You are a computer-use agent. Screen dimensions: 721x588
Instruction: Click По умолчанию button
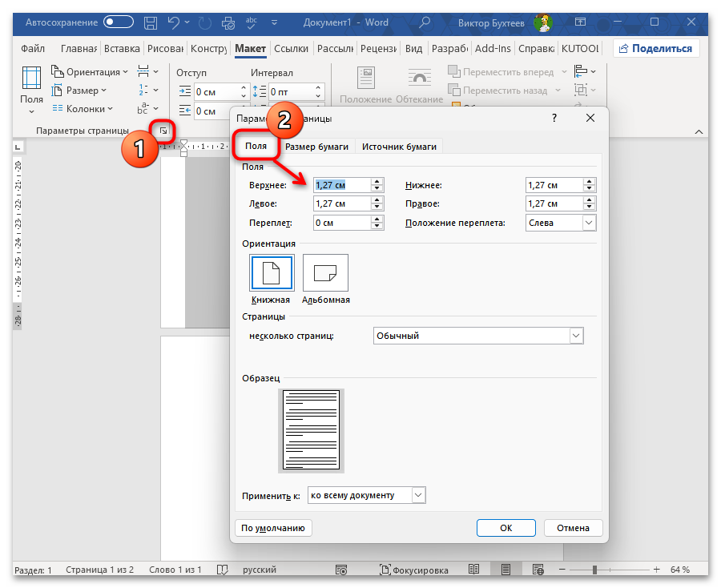click(x=273, y=528)
